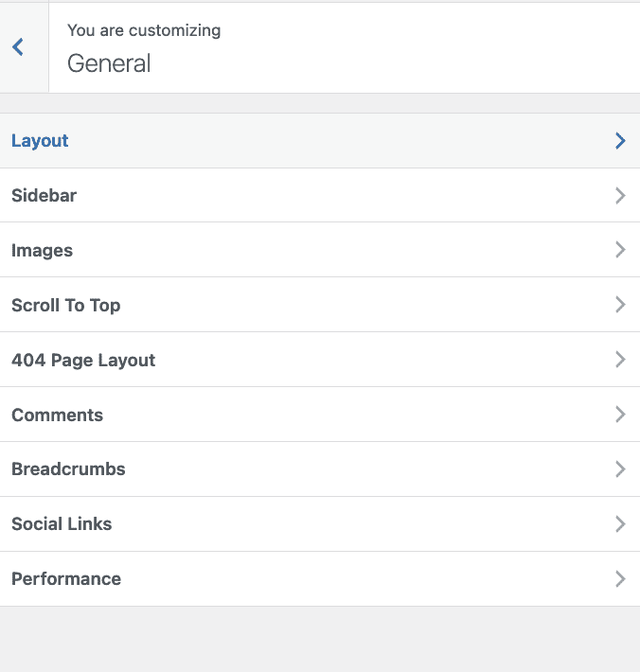The height and width of the screenshot is (672, 640).
Task: Select the Images settings row
Action: click(320, 250)
